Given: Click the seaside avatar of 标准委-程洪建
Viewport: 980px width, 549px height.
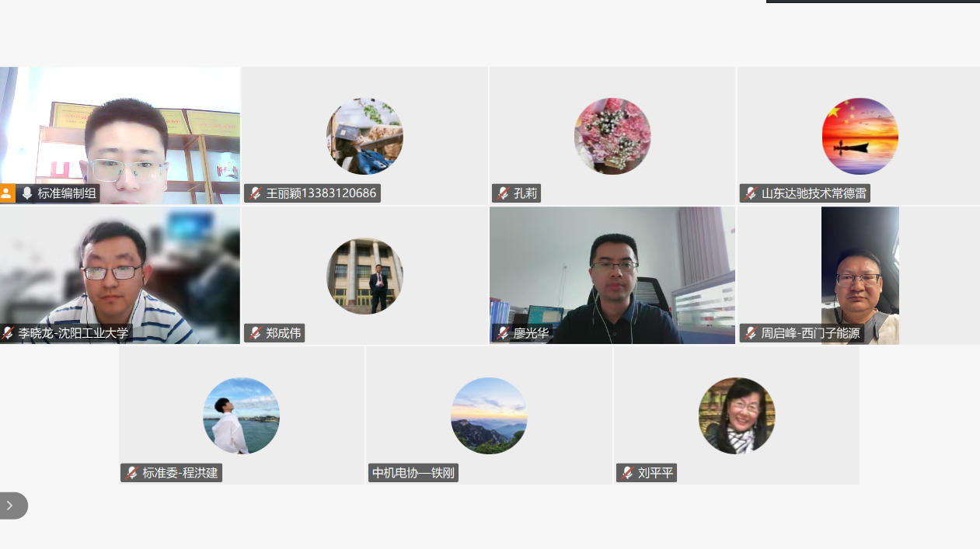Looking at the screenshot, I should pyautogui.click(x=241, y=415).
